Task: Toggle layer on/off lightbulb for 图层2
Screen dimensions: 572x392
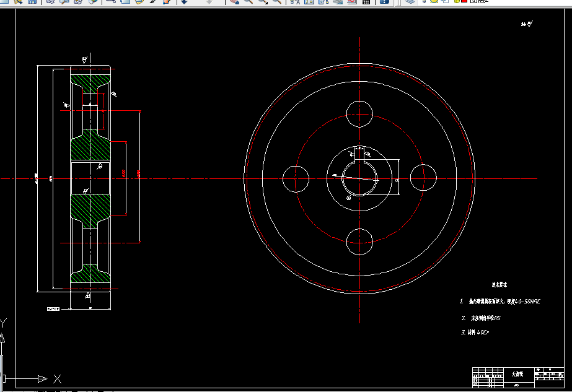Action: [425, 1]
